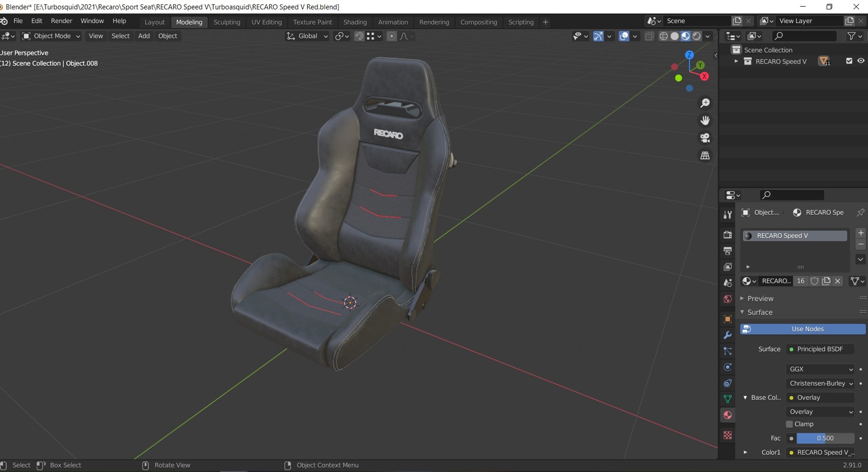The height and width of the screenshot is (472, 868).
Task: Open the View Layer properties tab
Action: [x=727, y=267]
